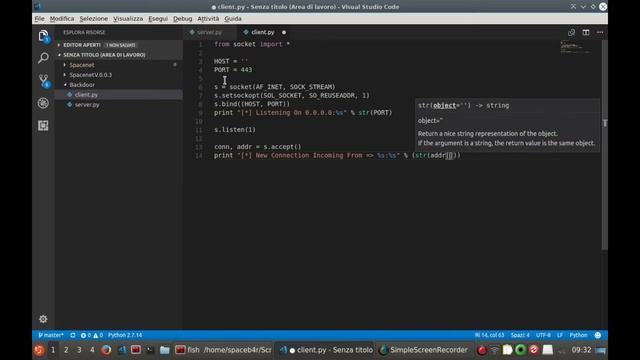Image resolution: width=640 pixels, height=360 pixels.
Task: Click the client.py - Senza titolo taskbar entry
Action: tap(326, 350)
